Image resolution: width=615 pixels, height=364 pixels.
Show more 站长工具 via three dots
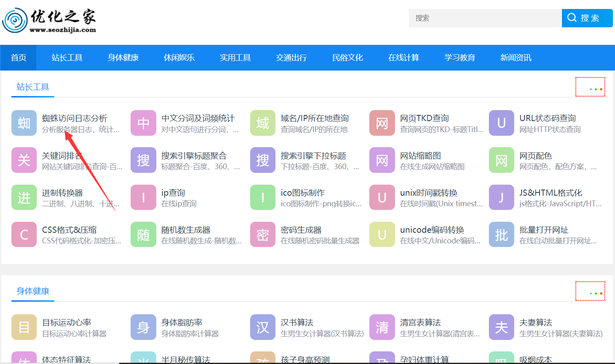click(590, 87)
